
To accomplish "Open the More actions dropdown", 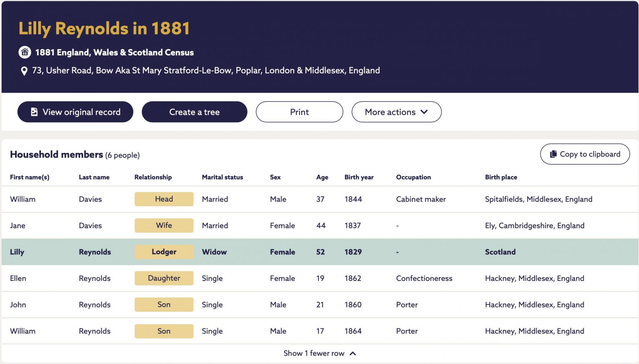I will [x=396, y=112].
